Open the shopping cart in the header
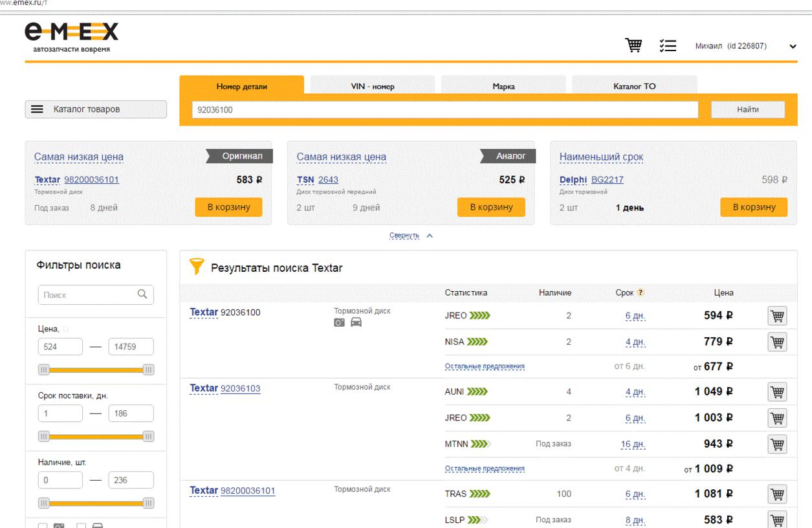 [633, 46]
